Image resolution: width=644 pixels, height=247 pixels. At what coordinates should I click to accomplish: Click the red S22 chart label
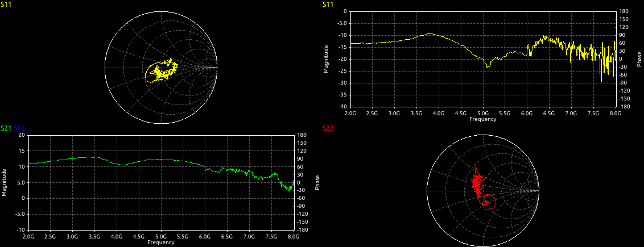328,128
